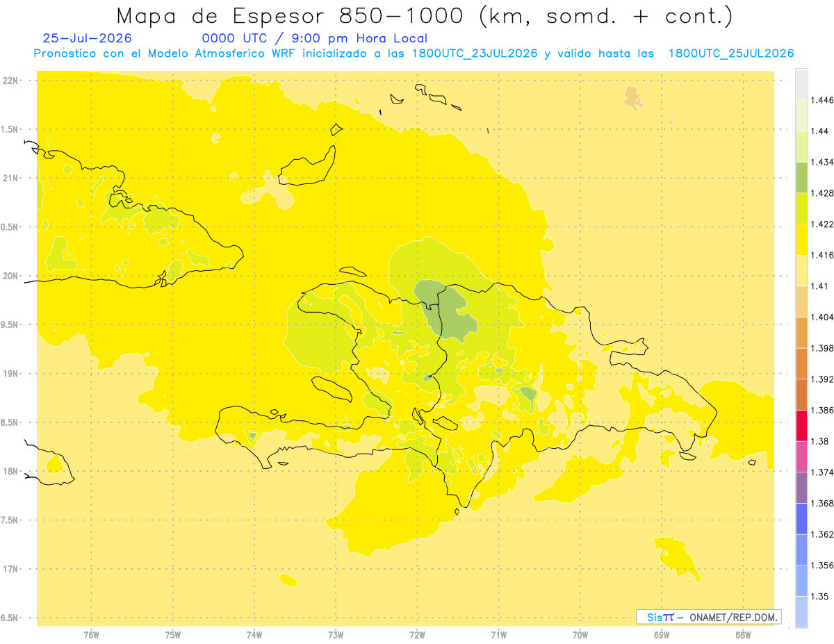Image resolution: width=834 pixels, height=644 pixels.
Task: Click the longitude label "68W"
Action: coord(743,635)
